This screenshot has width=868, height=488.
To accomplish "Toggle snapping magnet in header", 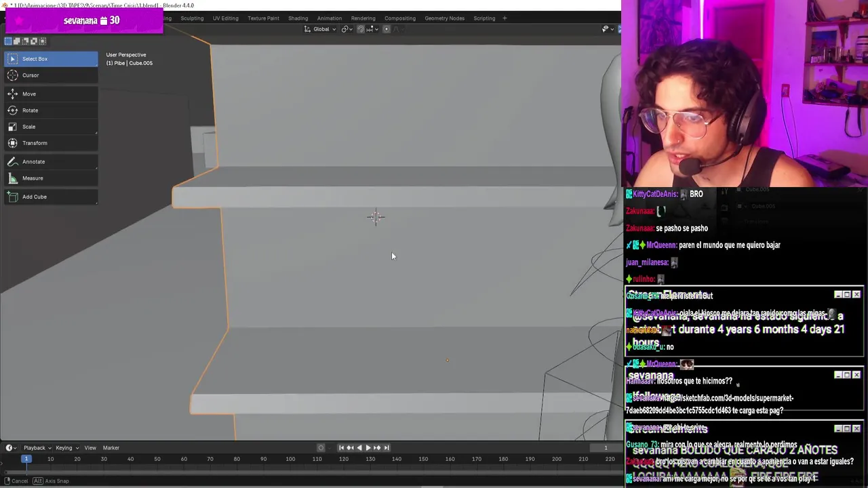I will pyautogui.click(x=360, y=29).
